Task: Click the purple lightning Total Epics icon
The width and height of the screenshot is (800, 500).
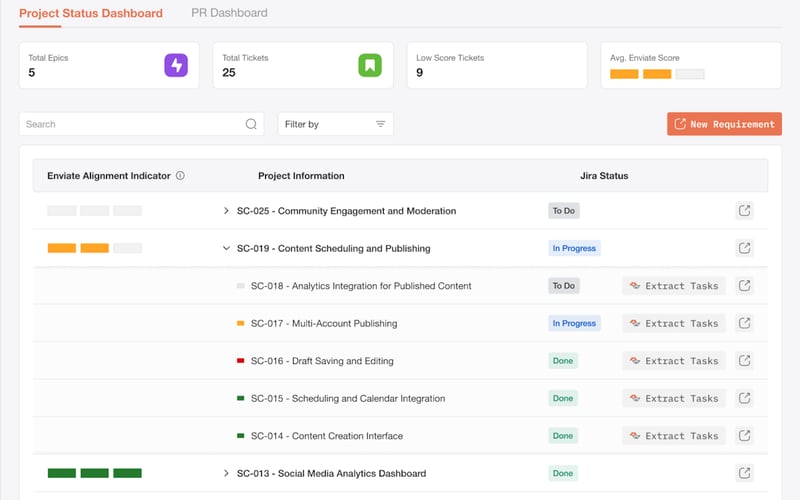Action: [x=176, y=65]
